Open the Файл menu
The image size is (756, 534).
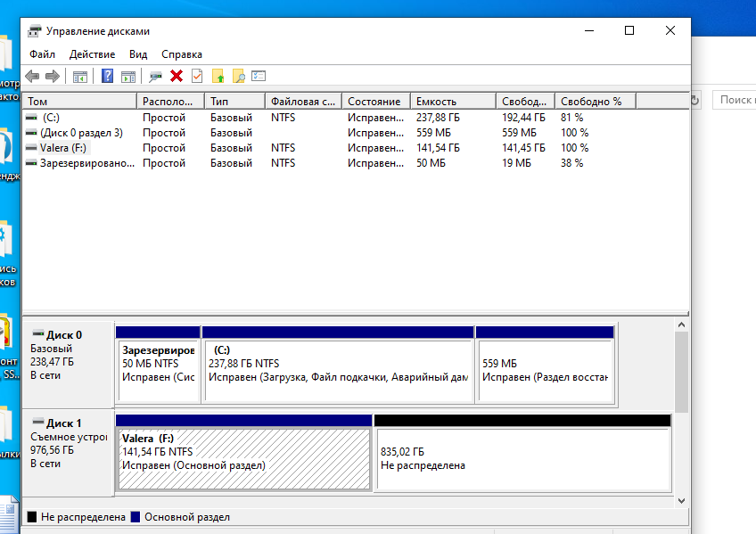(43, 54)
